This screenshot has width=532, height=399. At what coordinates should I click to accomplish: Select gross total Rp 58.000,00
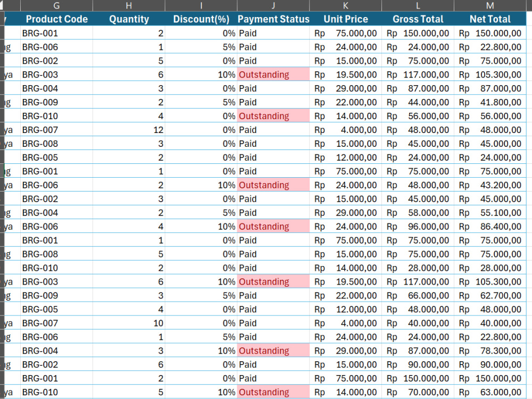[418, 213]
